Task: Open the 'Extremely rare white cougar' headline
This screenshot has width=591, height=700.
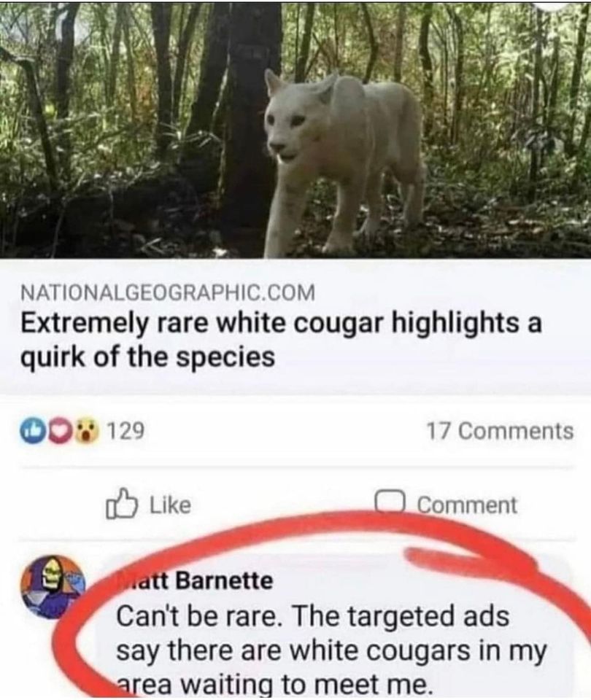Action: pos(282,324)
